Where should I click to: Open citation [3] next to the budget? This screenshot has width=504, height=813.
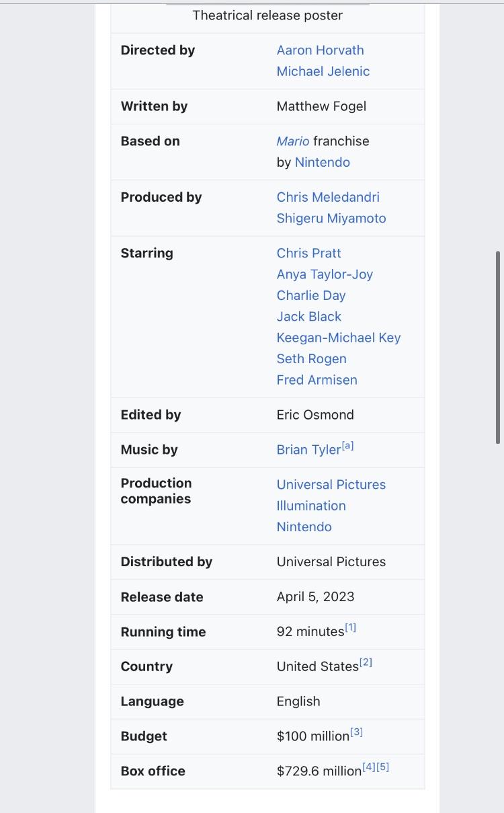pos(357,732)
